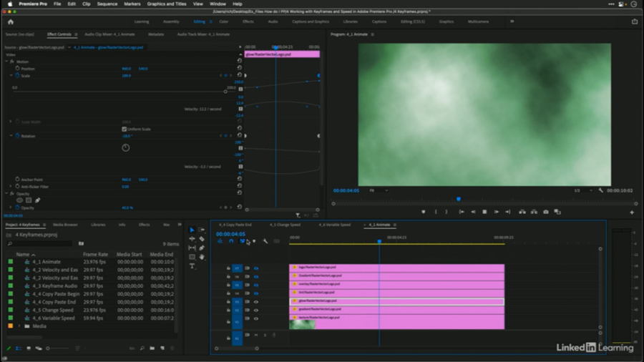Add marker from timeline header

tap(254, 241)
